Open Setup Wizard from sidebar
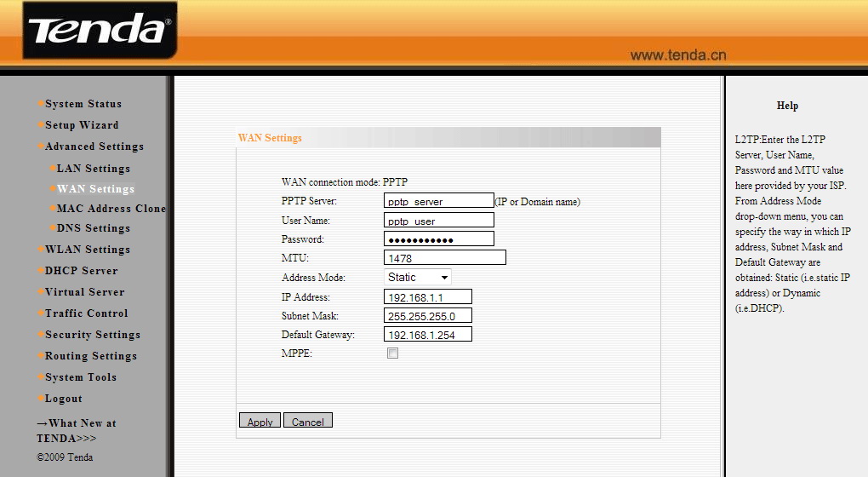The width and height of the screenshot is (868, 477). [82, 125]
